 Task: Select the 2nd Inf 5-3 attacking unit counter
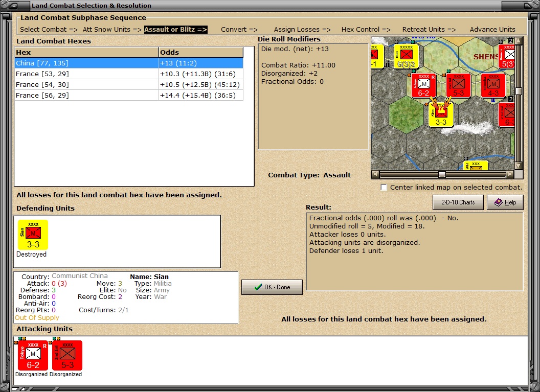click(x=67, y=355)
